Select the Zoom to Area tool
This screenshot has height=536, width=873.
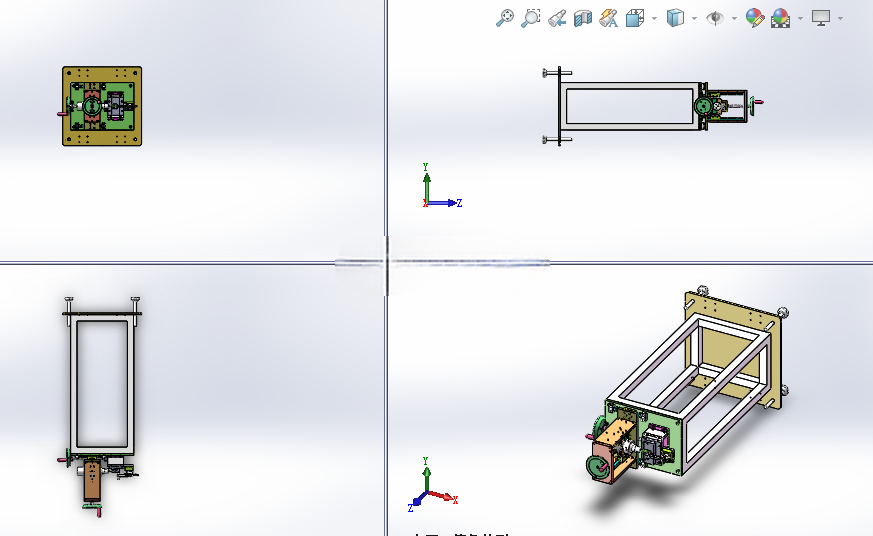coord(531,18)
